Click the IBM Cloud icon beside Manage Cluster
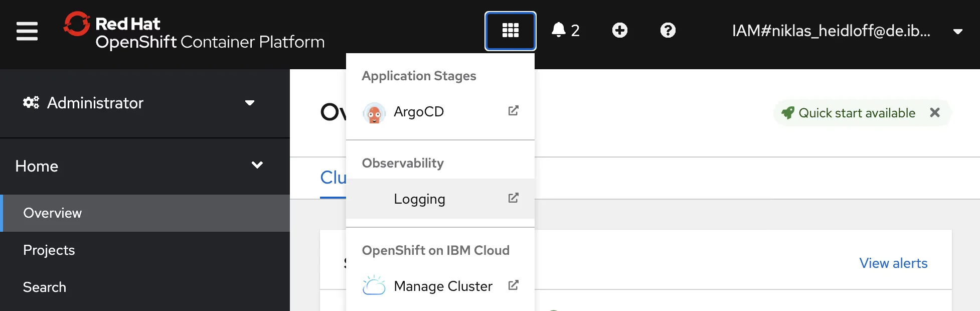 374,285
